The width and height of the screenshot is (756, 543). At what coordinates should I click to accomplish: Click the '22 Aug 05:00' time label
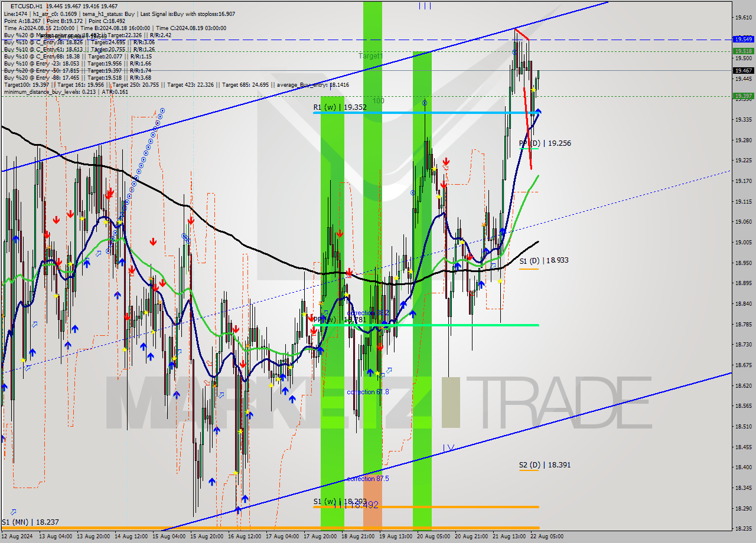[x=546, y=537]
